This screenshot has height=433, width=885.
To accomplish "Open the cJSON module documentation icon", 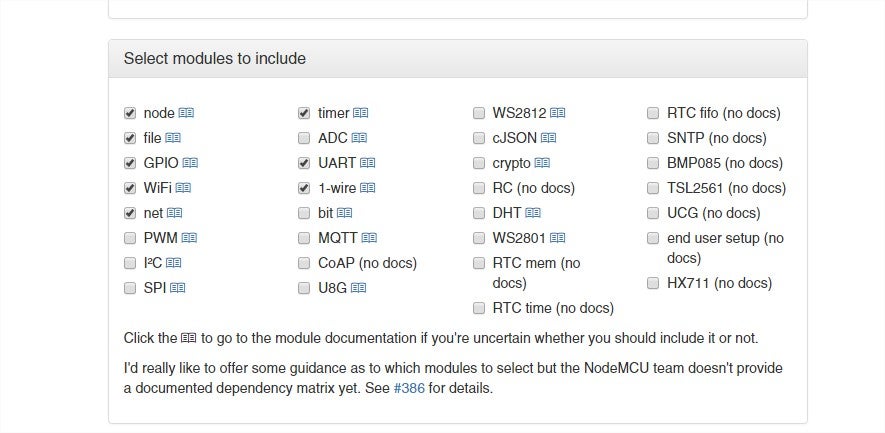I will point(548,138).
